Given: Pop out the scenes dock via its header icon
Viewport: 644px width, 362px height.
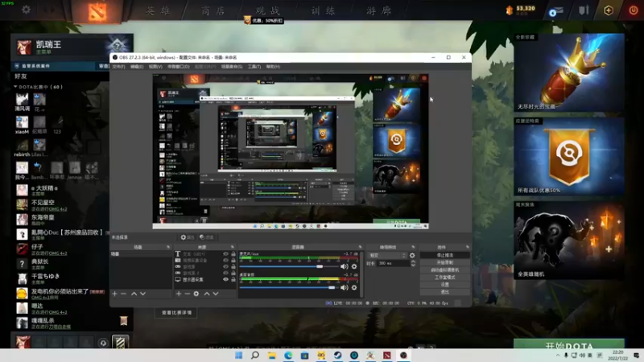Looking at the screenshot, I should tap(168, 247).
